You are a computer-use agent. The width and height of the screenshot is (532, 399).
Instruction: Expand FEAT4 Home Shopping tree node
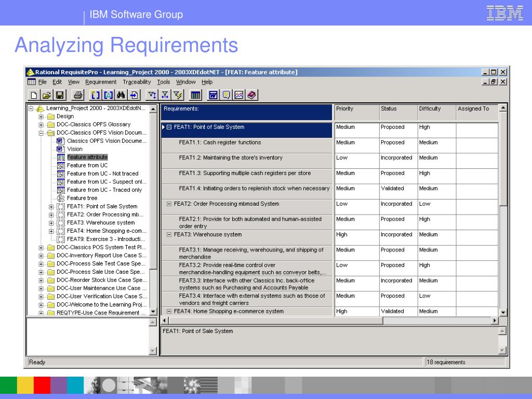click(51, 231)
